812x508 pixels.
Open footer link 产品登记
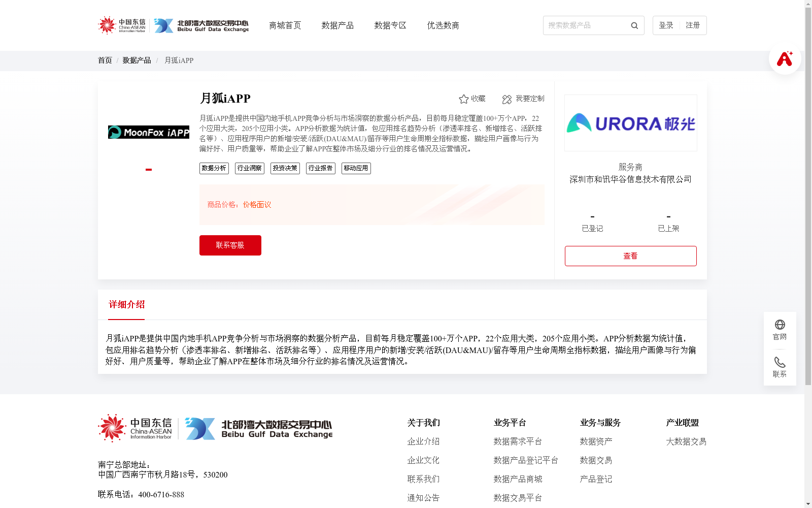pyautogui.click(x=596, y=479)
